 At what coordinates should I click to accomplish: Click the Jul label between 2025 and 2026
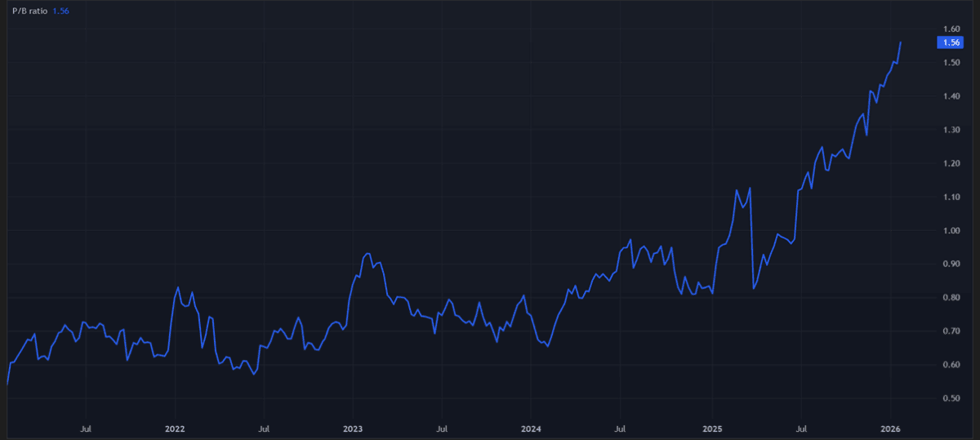tap(802, 428)
